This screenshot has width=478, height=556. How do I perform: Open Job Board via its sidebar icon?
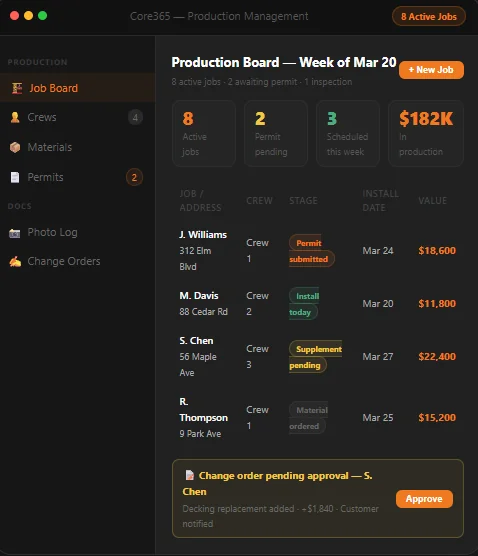click(x=17, y=88)
